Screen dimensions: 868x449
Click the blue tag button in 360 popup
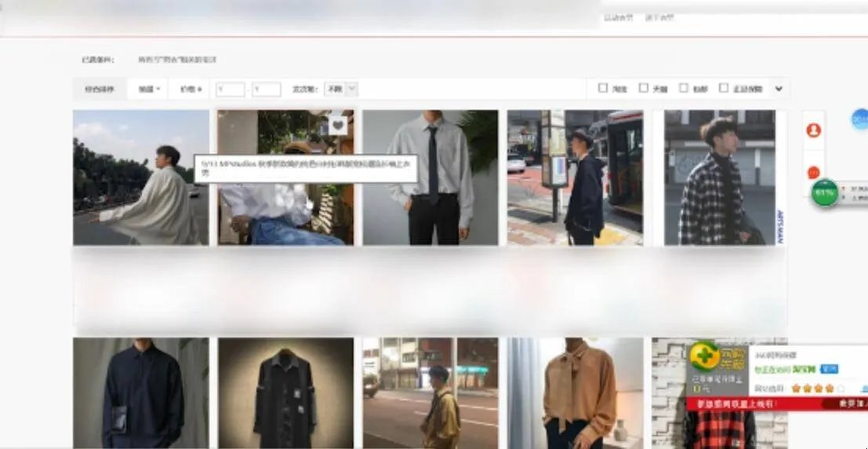coord(829,369)
